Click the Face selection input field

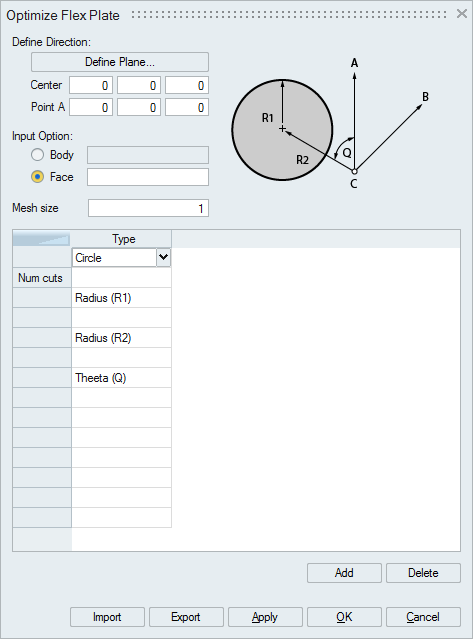point(148,177)
